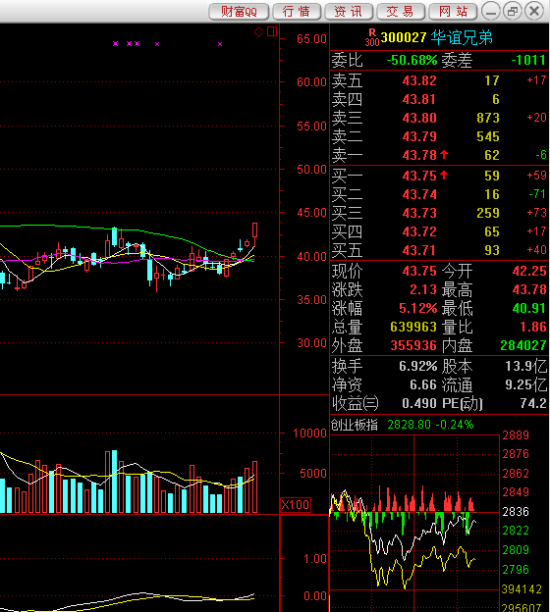Click the 净资 value 6.66
Image resolution: width=550 pixels, height=612 pixels.
pos(423,385)
